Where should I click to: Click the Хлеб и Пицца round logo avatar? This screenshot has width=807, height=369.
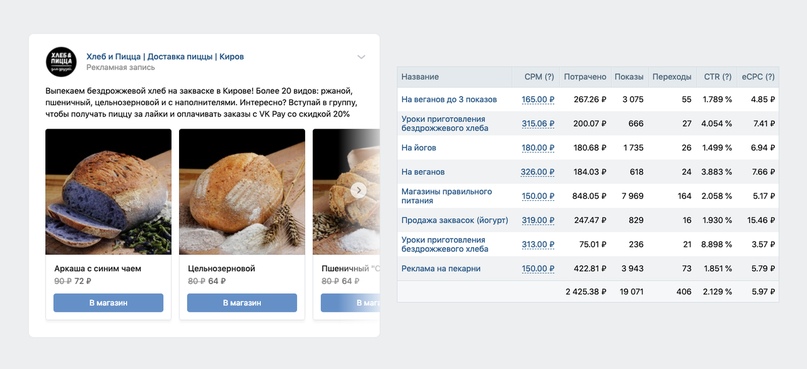pos(61,62)
